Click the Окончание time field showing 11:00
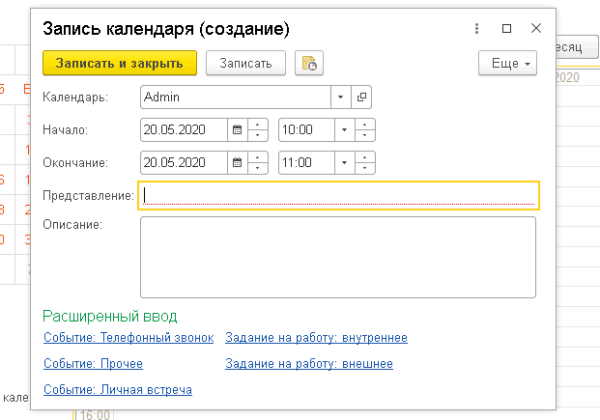 point(307,163)
